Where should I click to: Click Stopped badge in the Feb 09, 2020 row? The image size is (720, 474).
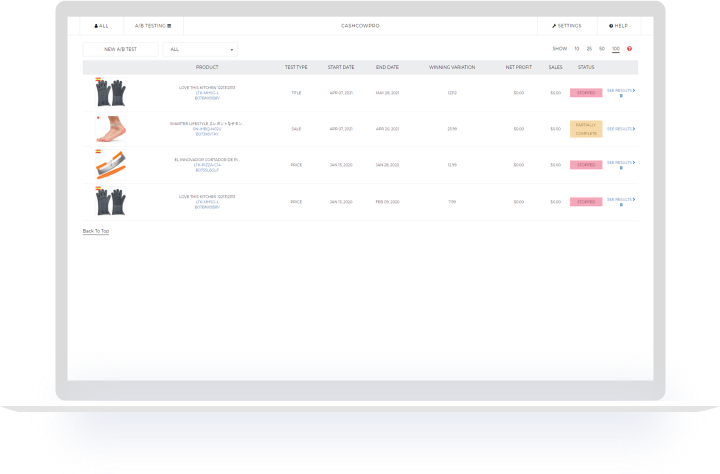click(586, 202)
